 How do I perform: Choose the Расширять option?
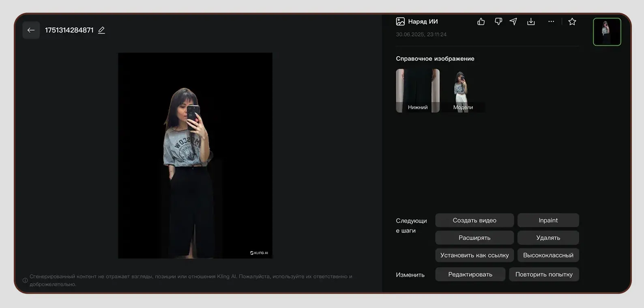[474, 238]
